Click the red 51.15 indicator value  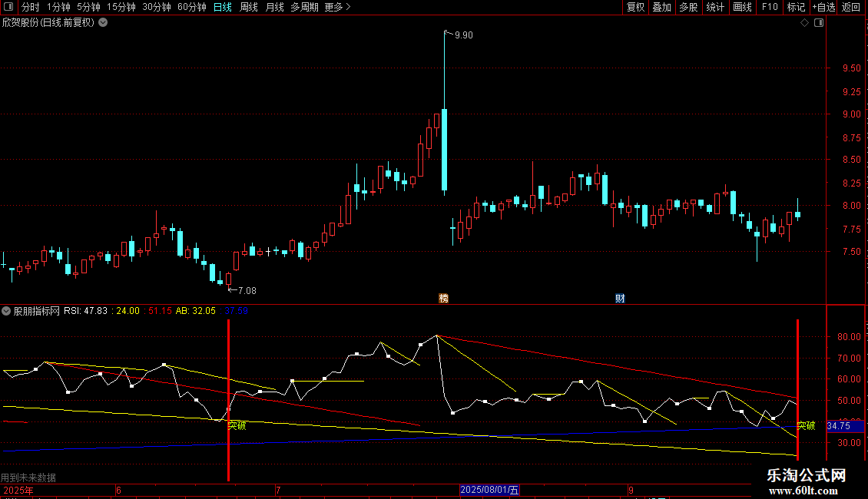click(x=160, y=311)
